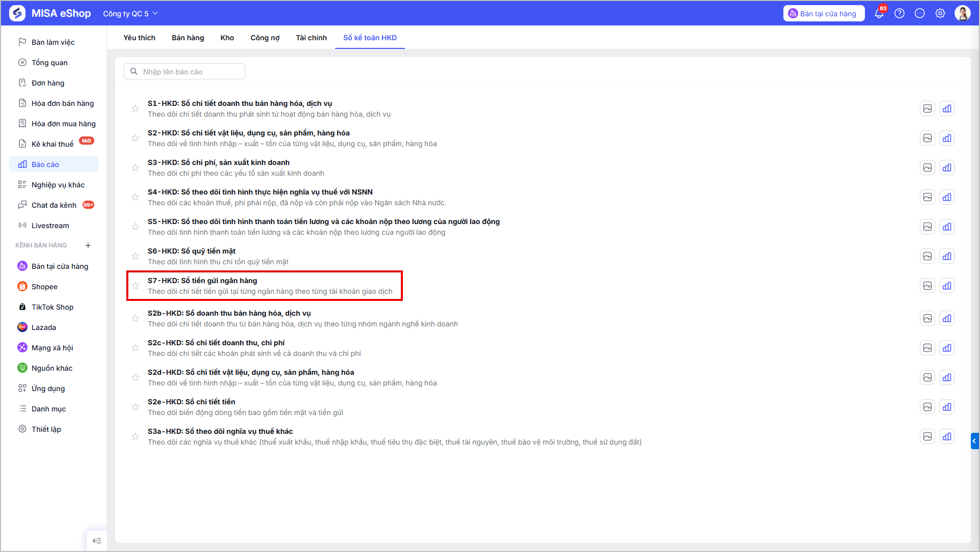Click the report name search field

tap(184, 72)
